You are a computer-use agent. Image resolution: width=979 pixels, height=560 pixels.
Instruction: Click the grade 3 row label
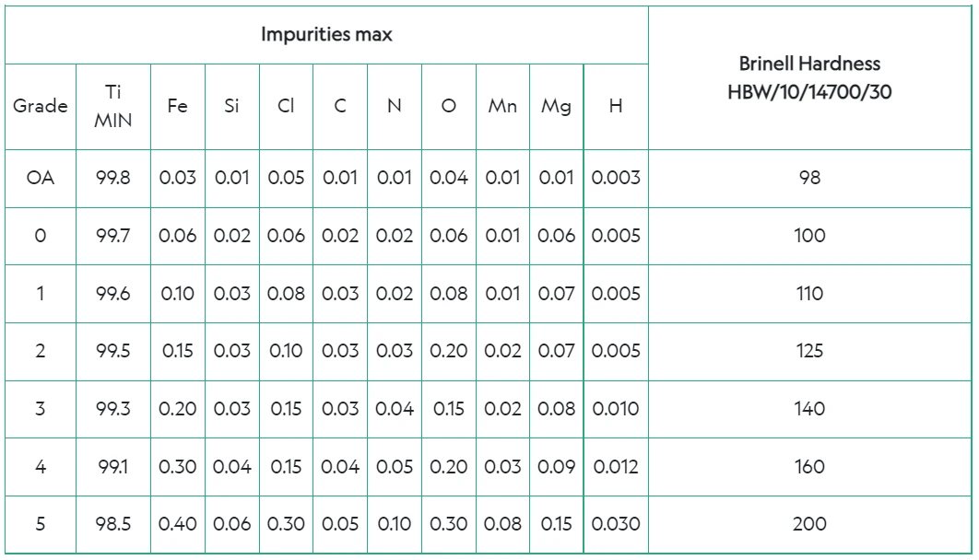[41, 409]
